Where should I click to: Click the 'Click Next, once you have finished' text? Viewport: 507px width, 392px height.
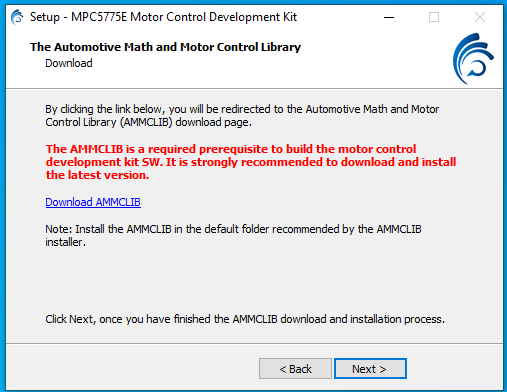pos(245,319)
